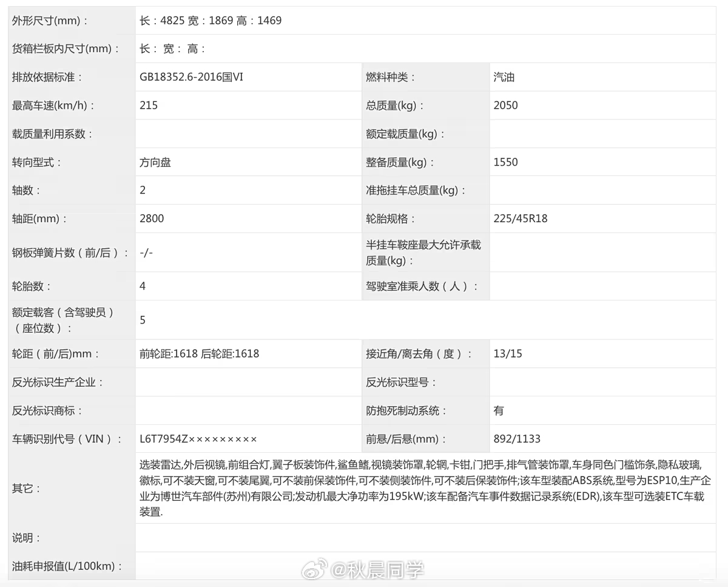728x587 pixels.
Task: Select the 转向型式 label
Action: [x=37, y=162]
